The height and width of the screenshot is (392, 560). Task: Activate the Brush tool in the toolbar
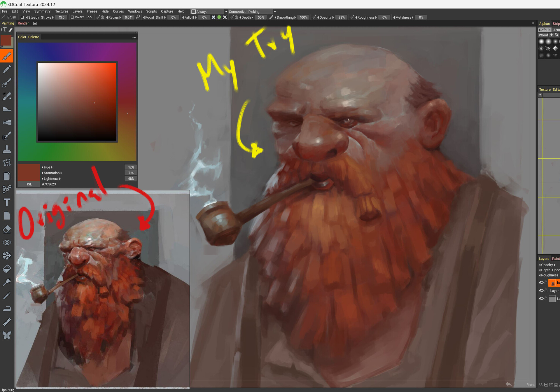pos(7,55)
